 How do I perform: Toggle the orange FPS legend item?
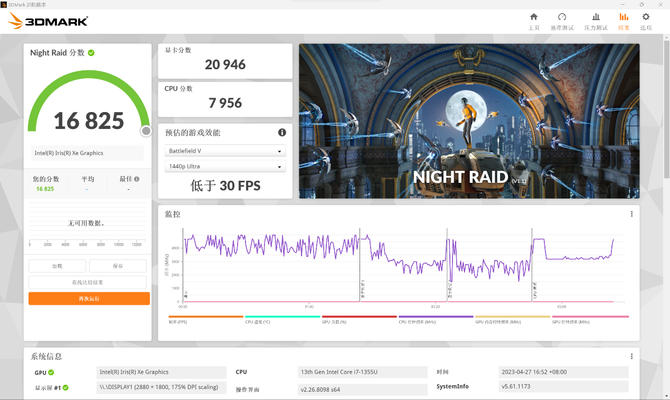point(206,319)
